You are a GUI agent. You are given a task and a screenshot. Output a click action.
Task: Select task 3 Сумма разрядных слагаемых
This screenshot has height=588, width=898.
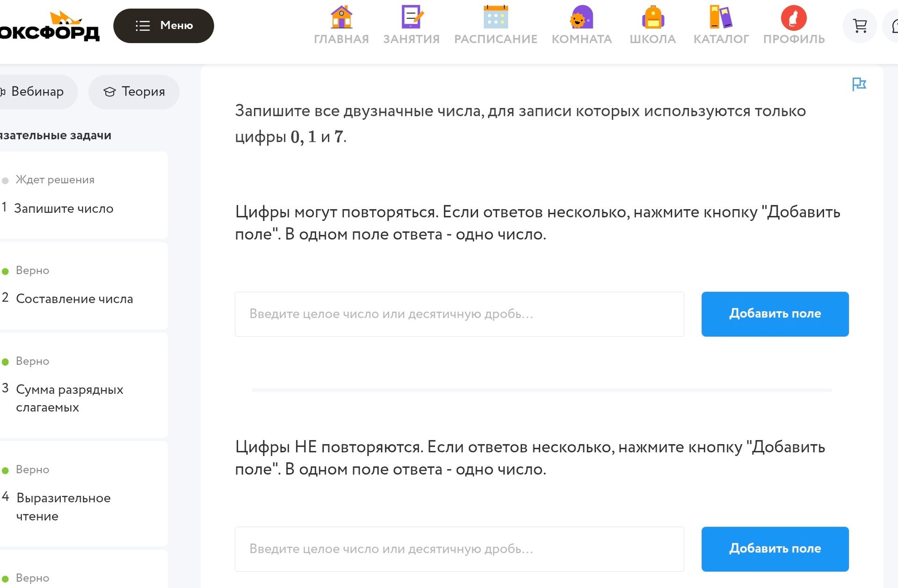pos(83,385)
